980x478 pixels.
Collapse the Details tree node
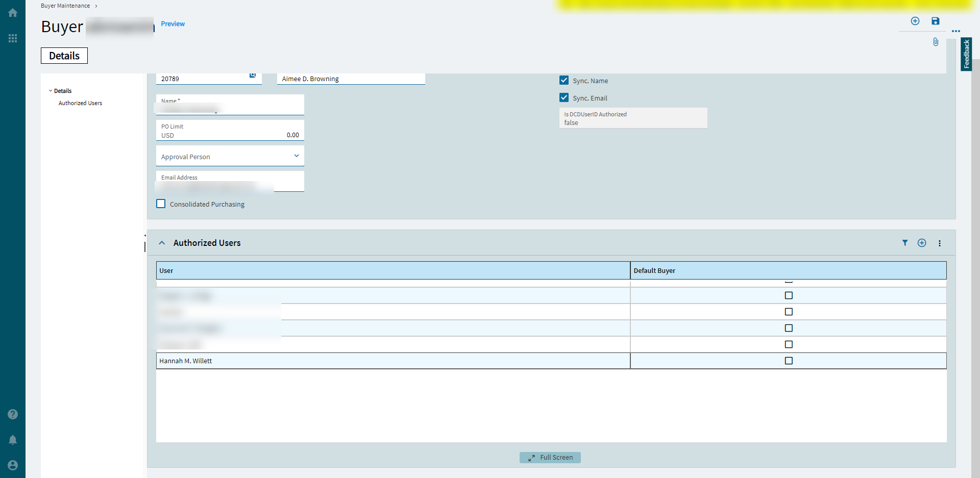(51, 91)
